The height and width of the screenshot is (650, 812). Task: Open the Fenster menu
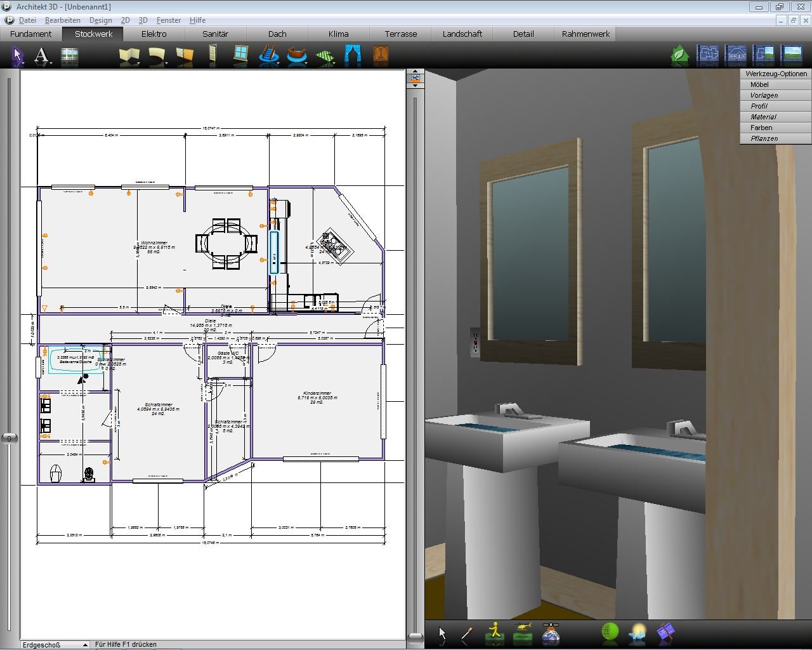point(168,20)
